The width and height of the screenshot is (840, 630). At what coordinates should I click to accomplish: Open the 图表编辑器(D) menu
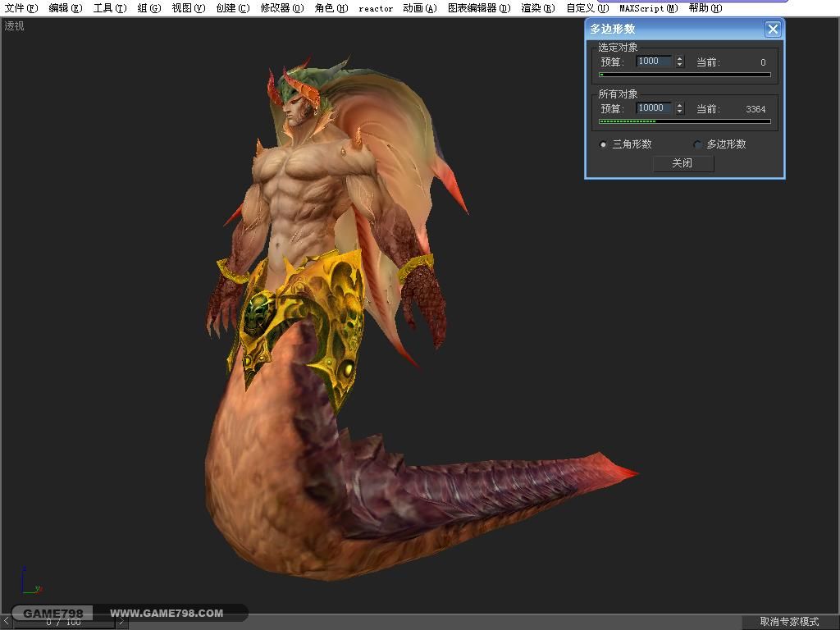pos(479,8)
